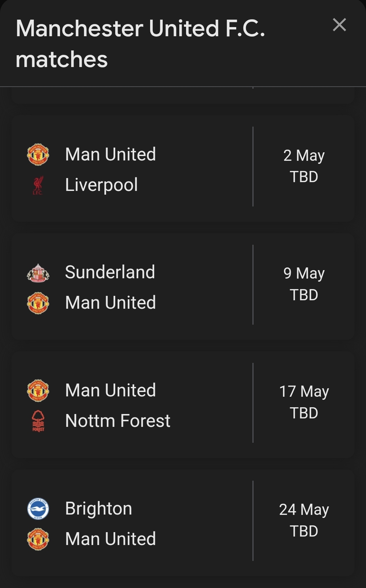Open the 24 May match date
The height and width of the screenshot is (588, 366).
pyautogui.click(x=304, y=509)
